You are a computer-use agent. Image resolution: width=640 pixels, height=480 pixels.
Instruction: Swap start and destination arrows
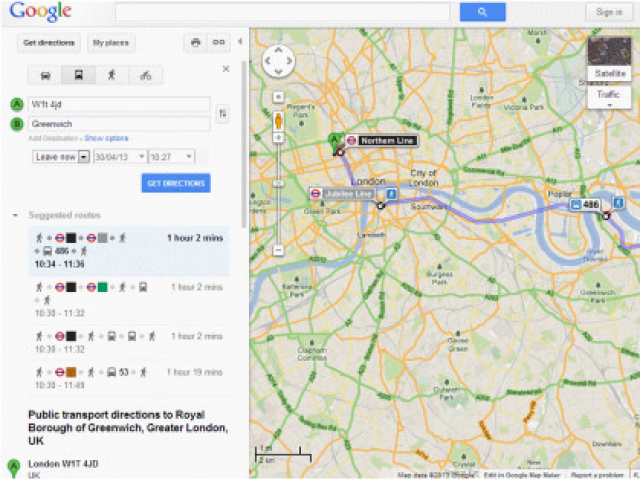222,114
